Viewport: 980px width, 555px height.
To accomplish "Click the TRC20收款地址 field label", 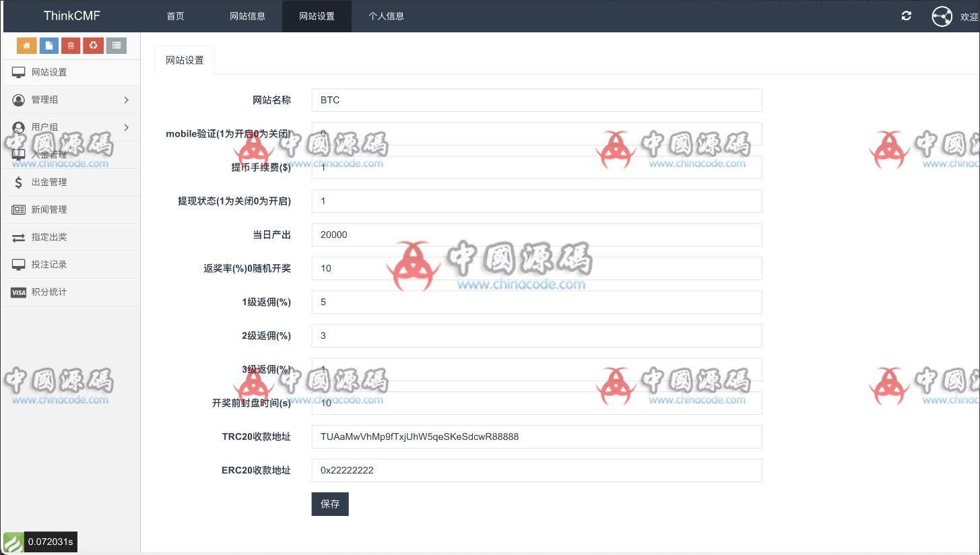I will 257,436.
